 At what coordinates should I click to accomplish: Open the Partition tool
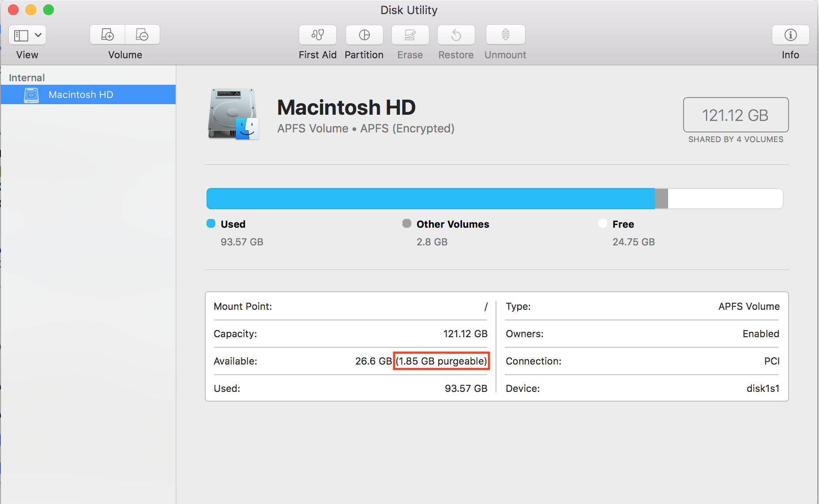click(x=364, y=35)
